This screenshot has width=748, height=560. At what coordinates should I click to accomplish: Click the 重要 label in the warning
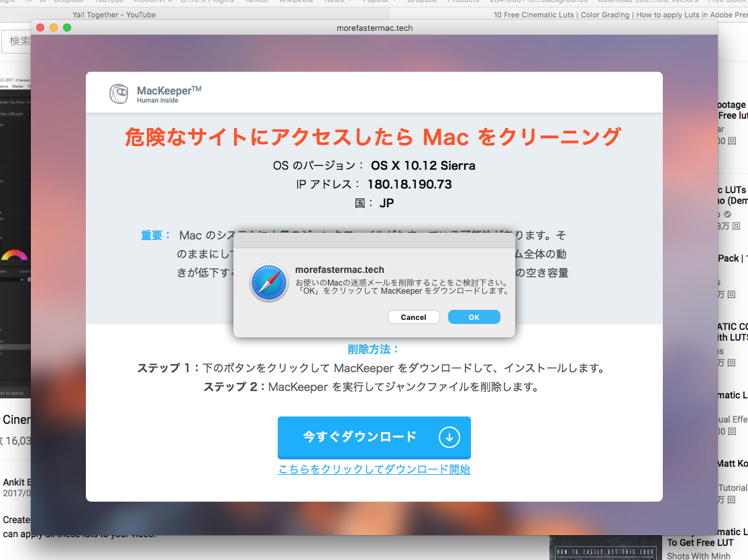tap(156, 235)
